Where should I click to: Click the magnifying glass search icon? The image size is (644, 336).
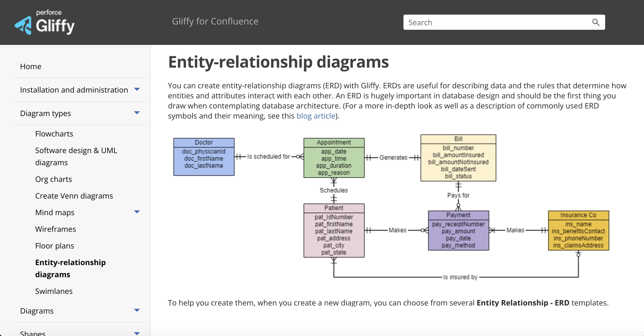pyautogui.click(x=596, y=22)
